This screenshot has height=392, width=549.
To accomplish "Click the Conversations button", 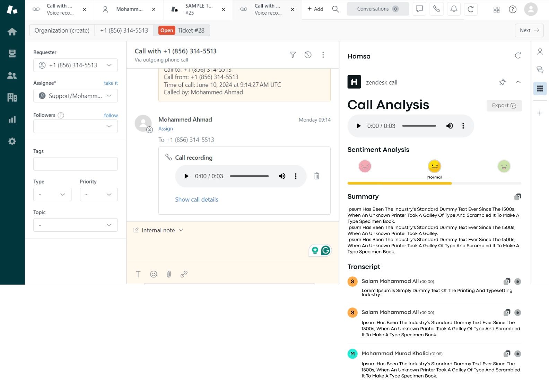I will pos(378,9).
